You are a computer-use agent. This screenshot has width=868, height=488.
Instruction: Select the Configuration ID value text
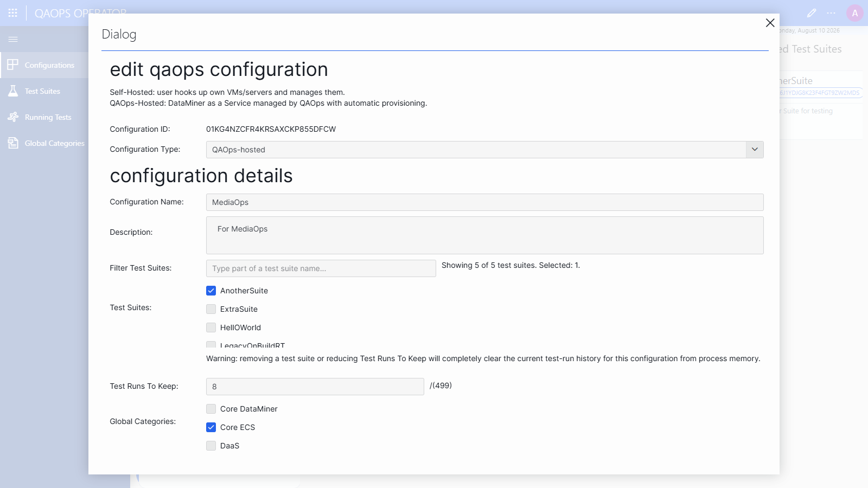[x=271, y=129]
